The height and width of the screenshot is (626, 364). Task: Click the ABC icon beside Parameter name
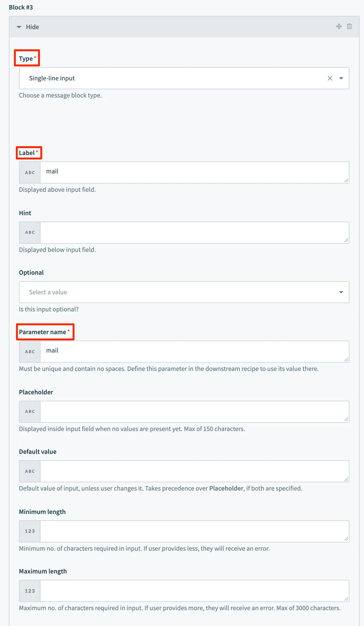click(x=30, y=352)
